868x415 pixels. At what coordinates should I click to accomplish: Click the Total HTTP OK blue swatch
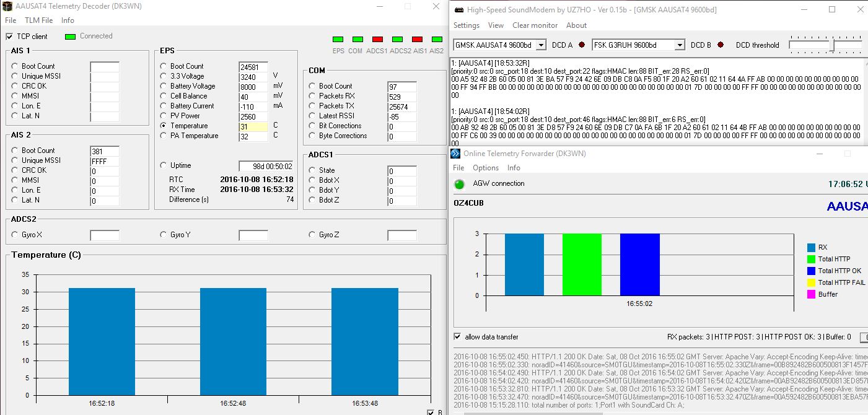click(x=811, y=271)
